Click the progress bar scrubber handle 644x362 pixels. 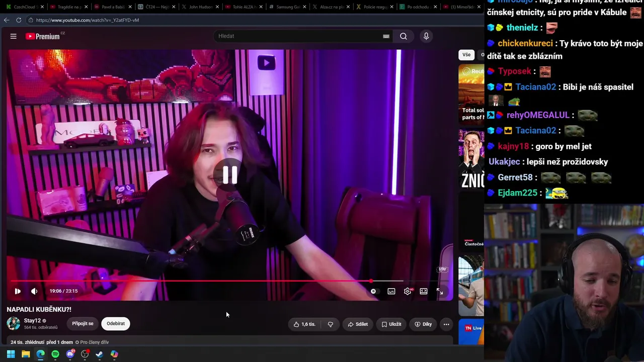371,281
